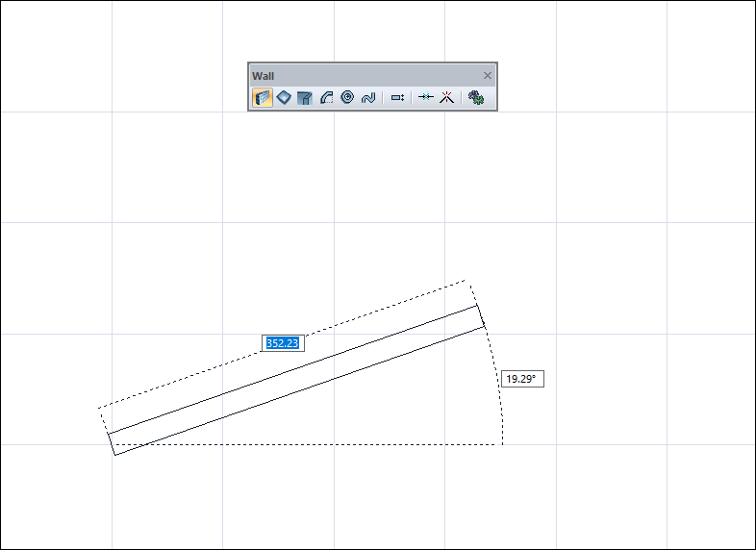This screenshot has height=550, width=756.
Task: Toggle the wall alignment rectangle icon
Action: click(x=397, y=97)
